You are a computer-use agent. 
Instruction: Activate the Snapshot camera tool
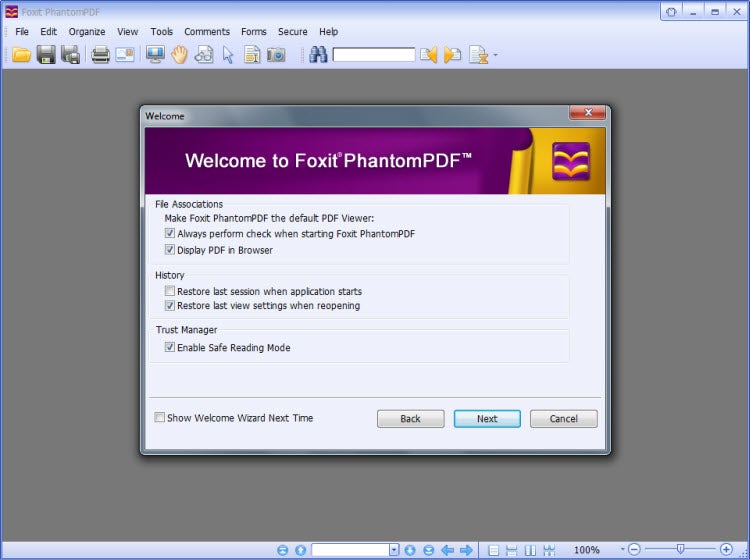click(276, 55)
